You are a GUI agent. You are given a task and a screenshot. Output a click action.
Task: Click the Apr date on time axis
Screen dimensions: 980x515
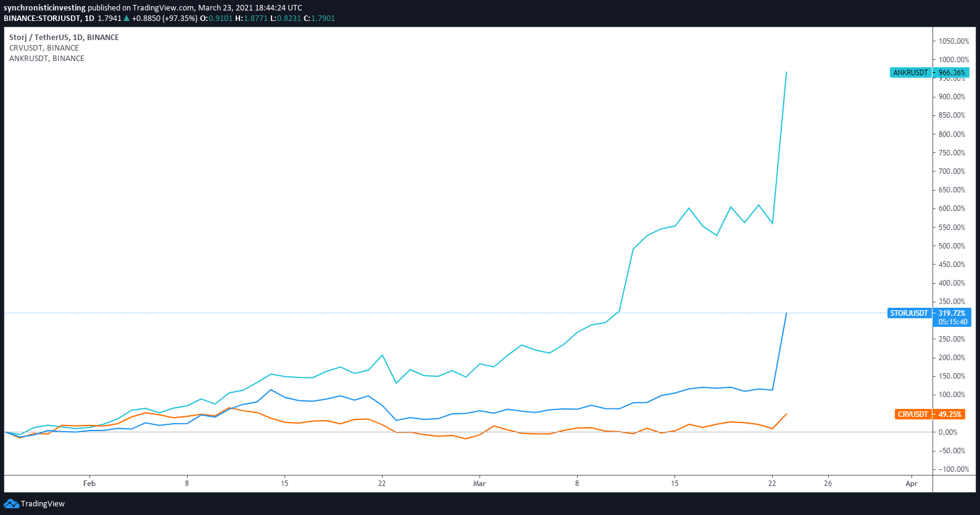click(911, 484)
